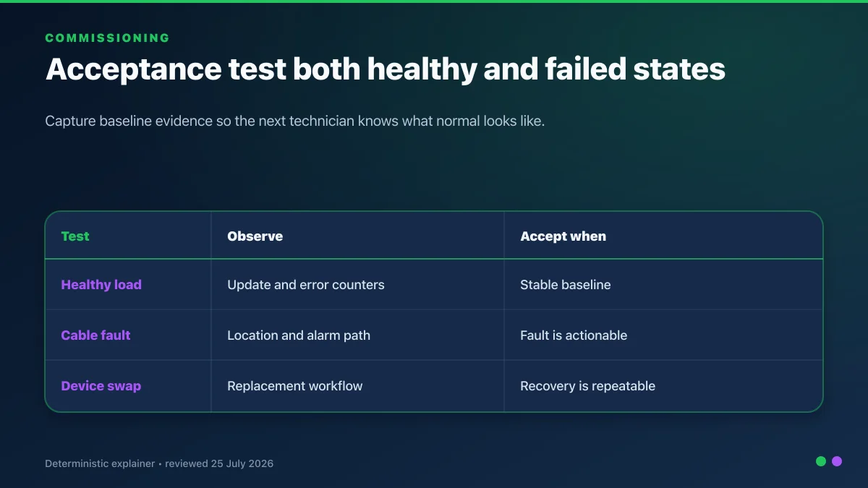This screenshot has width=868, height=488.
Task: Click the Acceptance test slide title
Action: tap(386, 69)
